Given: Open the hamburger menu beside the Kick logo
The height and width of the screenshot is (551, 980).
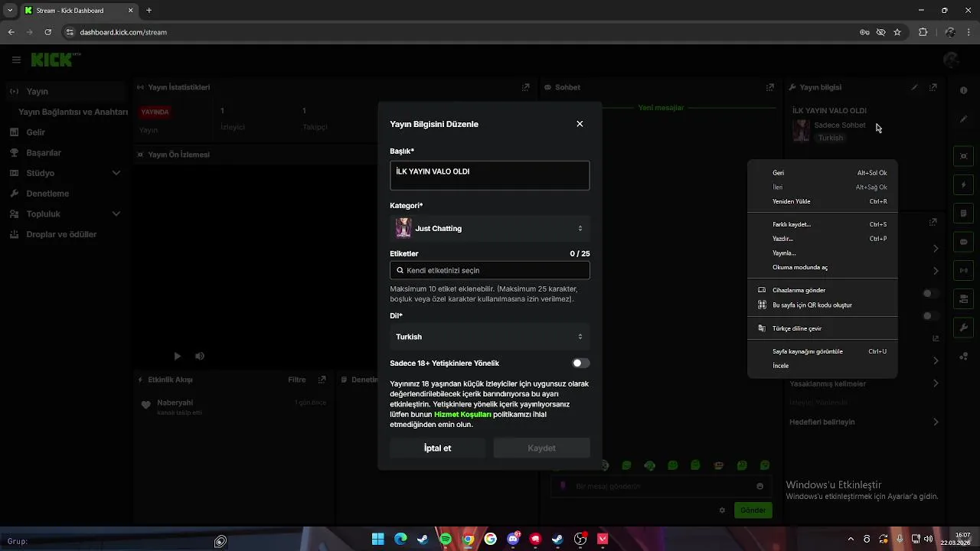Looking at the screenshot, I should (16, 60).
